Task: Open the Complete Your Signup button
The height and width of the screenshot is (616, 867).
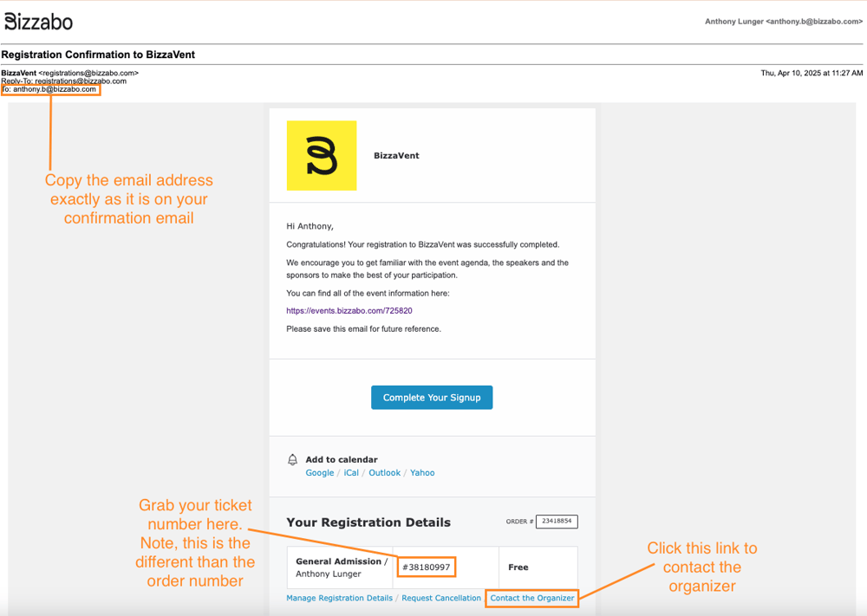Action: pyautogui.click(x=432, y=398)
